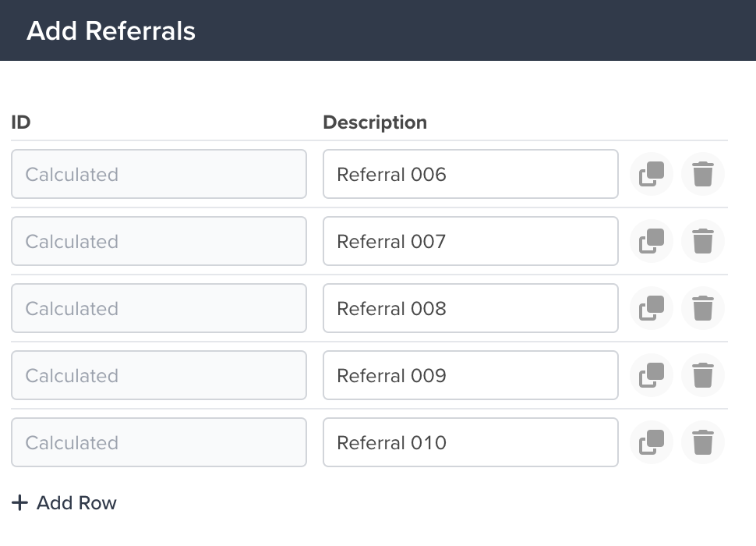This screenshot has width=756, height=546.
Task: Delete the Referral 007 row
Action: (702, 241)
